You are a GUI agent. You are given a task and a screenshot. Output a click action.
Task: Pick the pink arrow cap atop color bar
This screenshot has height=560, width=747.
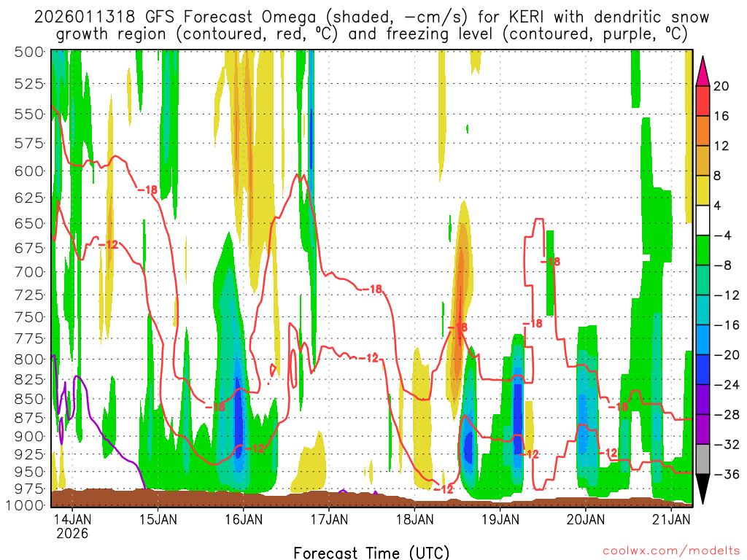(703, 72)
